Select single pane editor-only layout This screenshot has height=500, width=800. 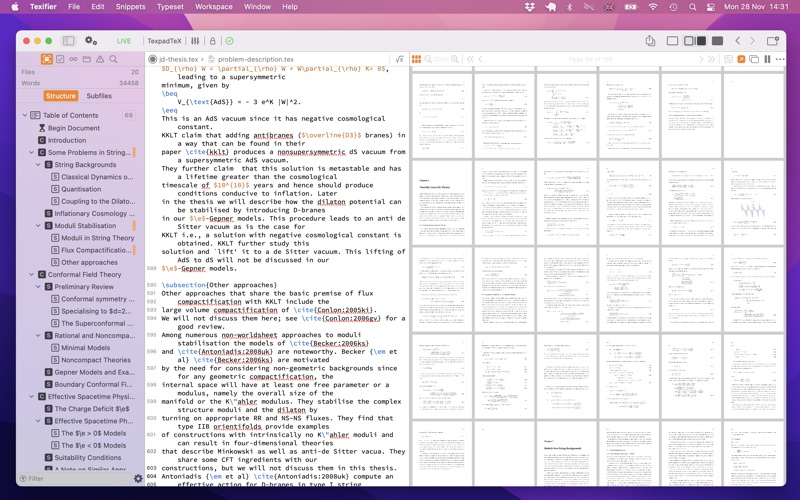click(672, 41)
